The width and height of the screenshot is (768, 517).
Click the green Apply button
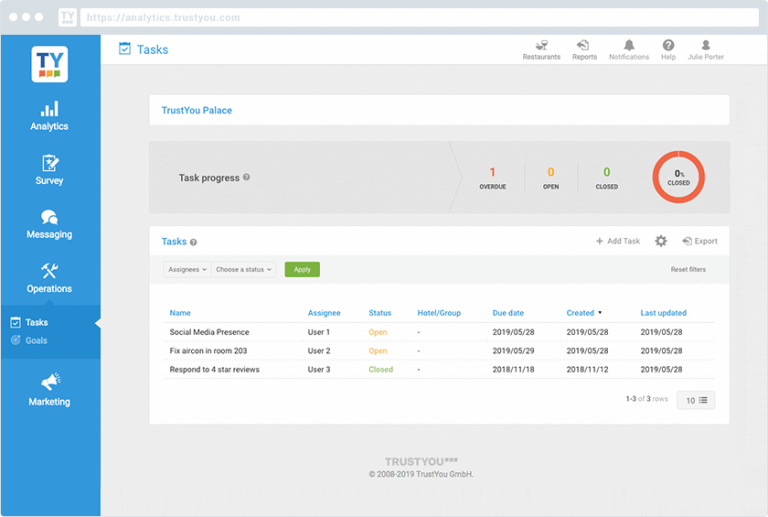302,269
